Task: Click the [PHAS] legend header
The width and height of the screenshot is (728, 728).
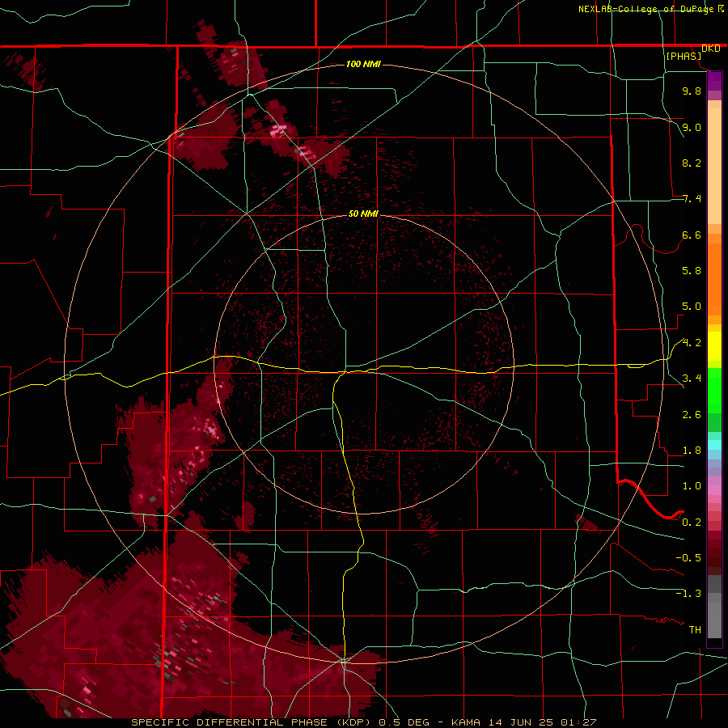Action: 684,56
